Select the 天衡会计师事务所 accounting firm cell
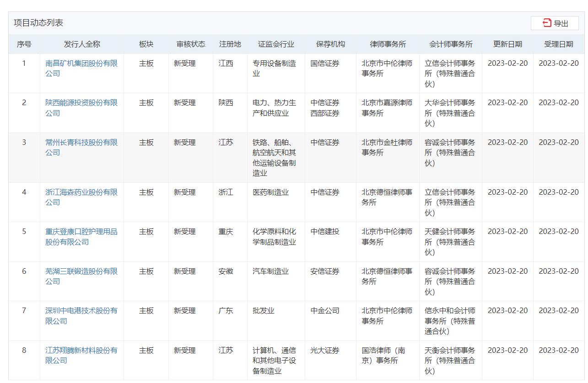The image size is (588, 383). coord(450,361)
